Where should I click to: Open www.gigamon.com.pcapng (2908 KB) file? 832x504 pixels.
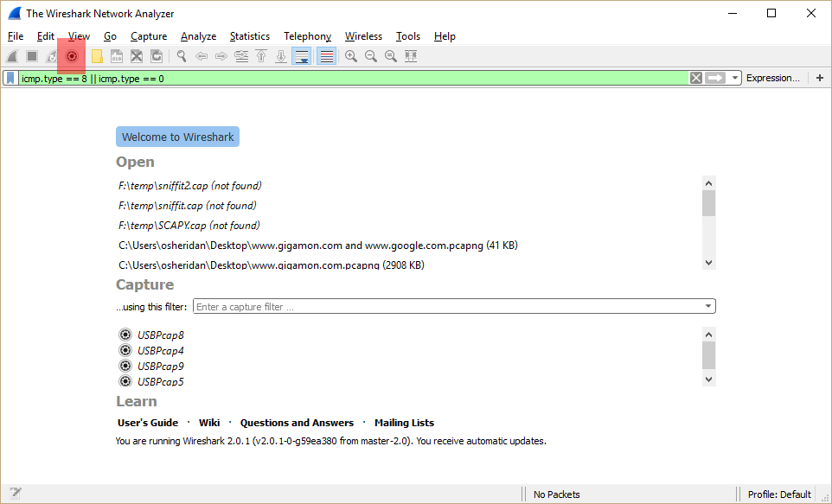272,265
